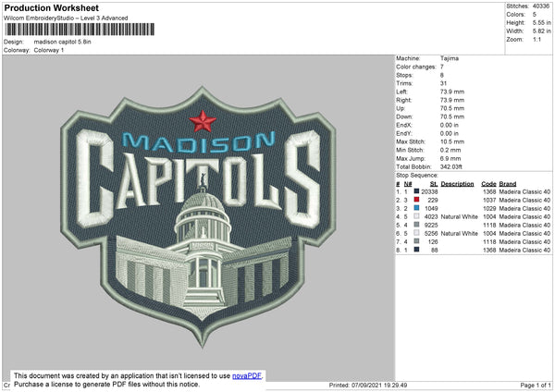Click the Width value 5.82 in

(x=541, y=31)
